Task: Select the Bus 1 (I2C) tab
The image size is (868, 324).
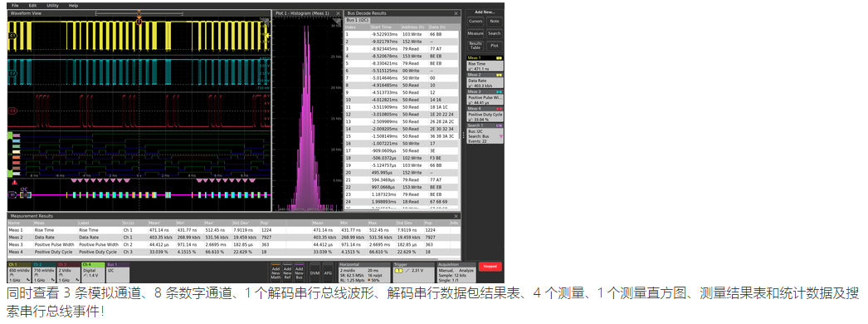Action: click(x=358, y=20)
